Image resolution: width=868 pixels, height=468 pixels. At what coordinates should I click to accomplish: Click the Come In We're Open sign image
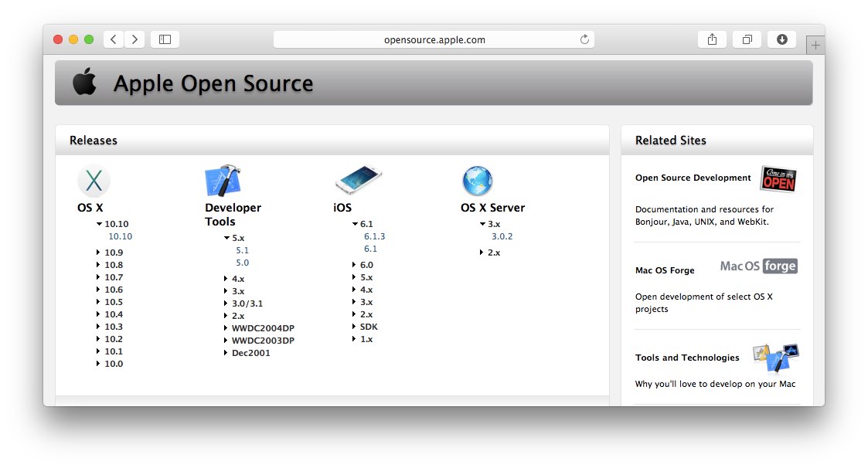point(778,178)
